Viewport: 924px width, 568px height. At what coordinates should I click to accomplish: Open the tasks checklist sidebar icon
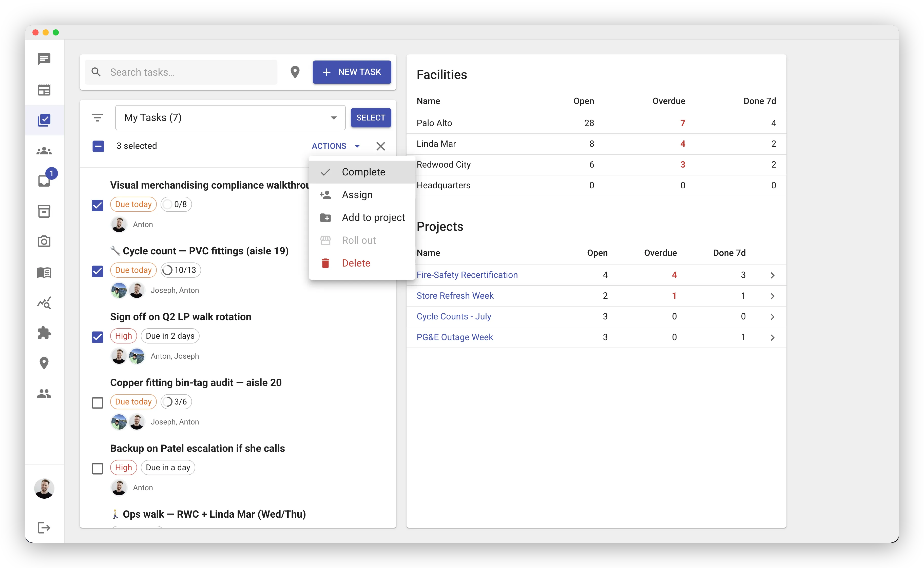(x=44, y=120)
